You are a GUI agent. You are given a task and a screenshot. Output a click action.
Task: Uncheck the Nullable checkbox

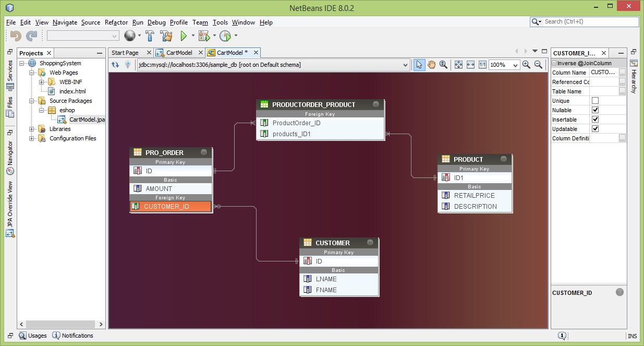(595, 110)
